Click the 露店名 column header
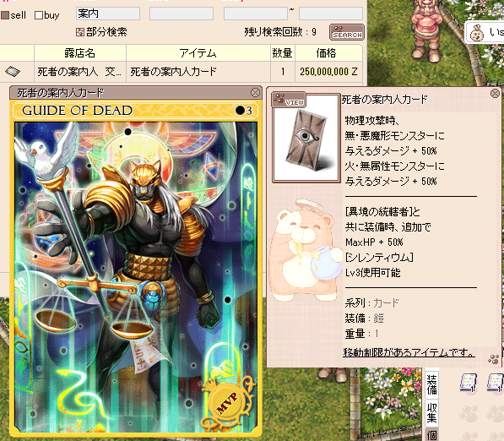The height and width of the screenshot is (441, 504). (x=79, y=52)
